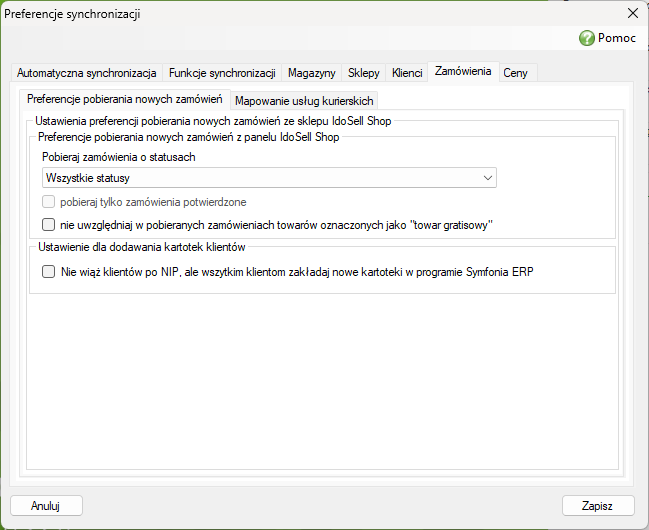The image size is (649, 530).
Task: Save settings with the Zapisz button
Action: [598, 506]
